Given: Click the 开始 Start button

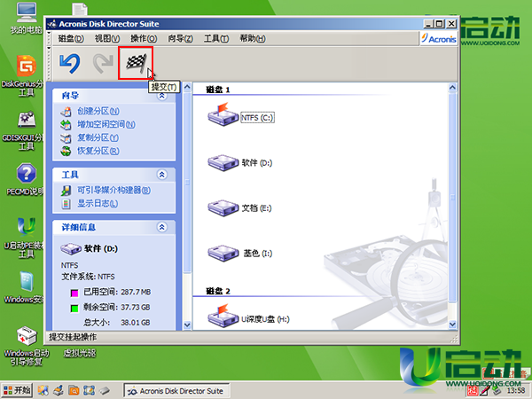Looking at the screenshot, I should click(x=17, y=390).
